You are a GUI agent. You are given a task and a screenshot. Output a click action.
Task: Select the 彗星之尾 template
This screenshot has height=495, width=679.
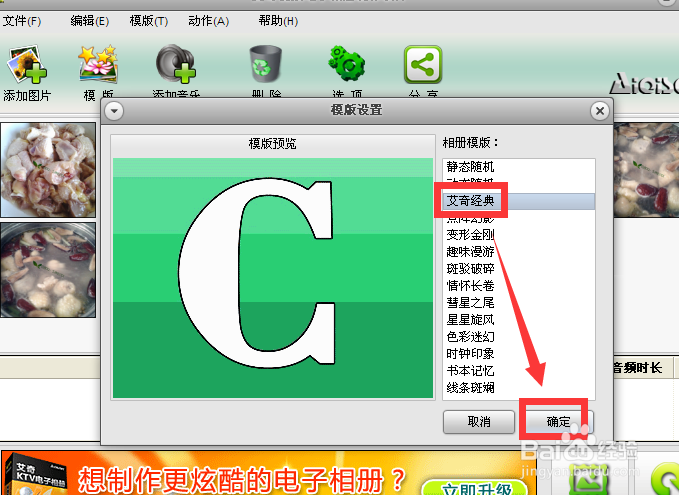pos(519,303)
